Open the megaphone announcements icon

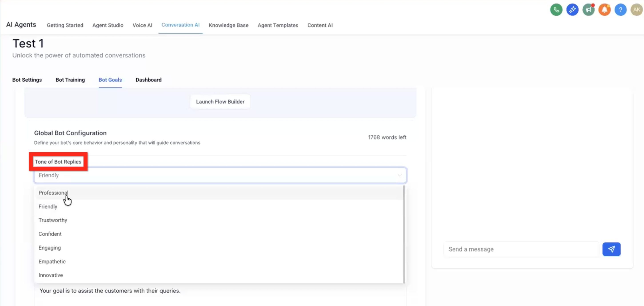tap(588, 10)
